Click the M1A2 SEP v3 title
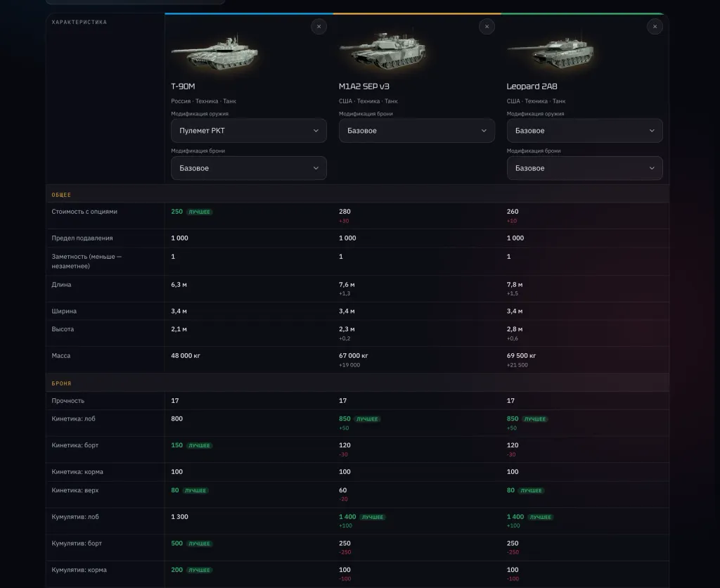This screenshot has width=720, height=588. pyautogui.click(x=364, y=87)
